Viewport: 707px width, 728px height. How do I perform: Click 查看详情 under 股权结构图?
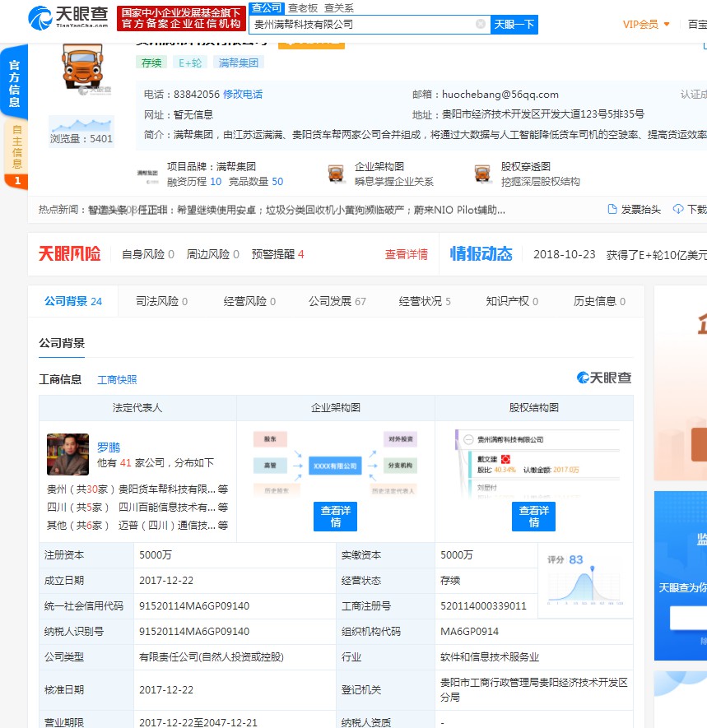[x=533, y=517]
